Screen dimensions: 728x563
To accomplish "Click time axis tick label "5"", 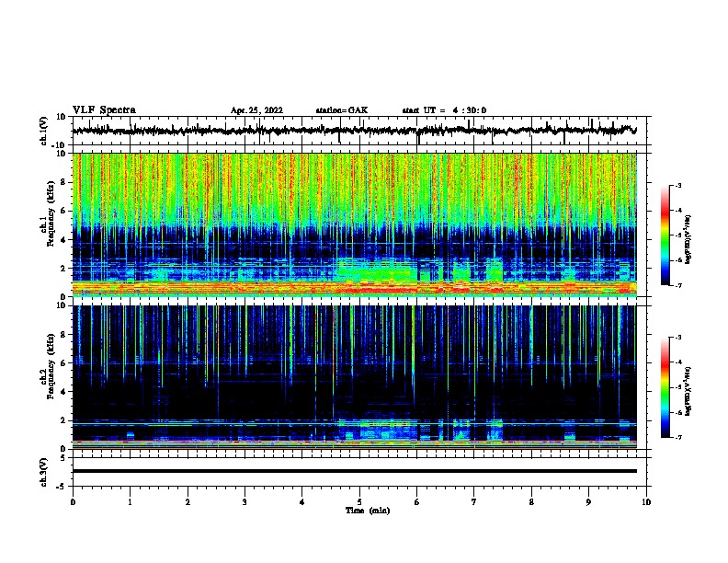I will coord(359,502).
